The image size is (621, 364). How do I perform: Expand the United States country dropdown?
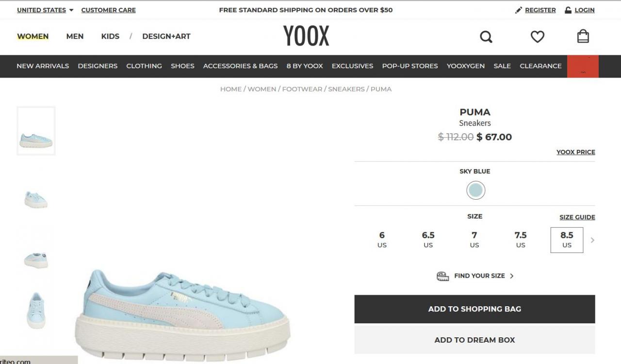(x=45, y=10)
